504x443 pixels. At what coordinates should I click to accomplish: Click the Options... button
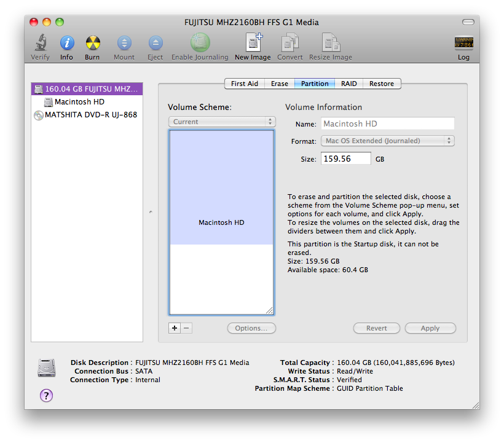pos(251,328)
